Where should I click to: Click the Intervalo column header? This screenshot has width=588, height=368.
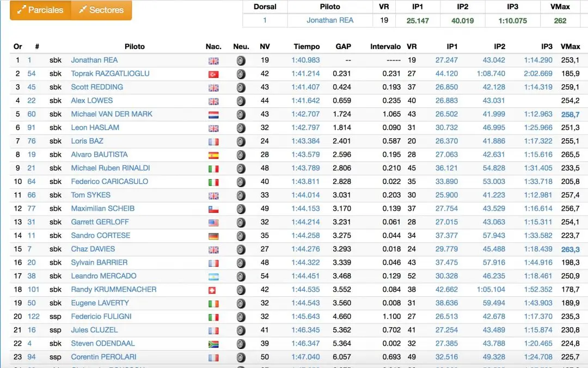(385, 46)
